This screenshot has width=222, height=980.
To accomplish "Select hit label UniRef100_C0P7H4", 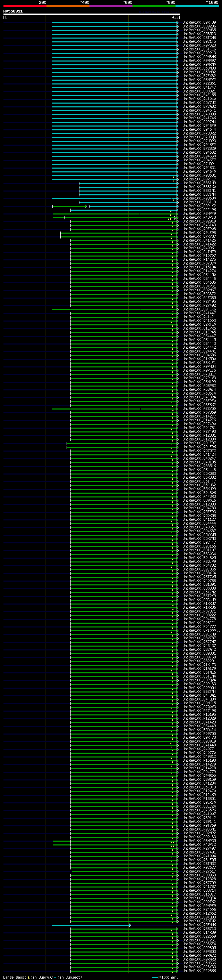I will click(199, 122).
